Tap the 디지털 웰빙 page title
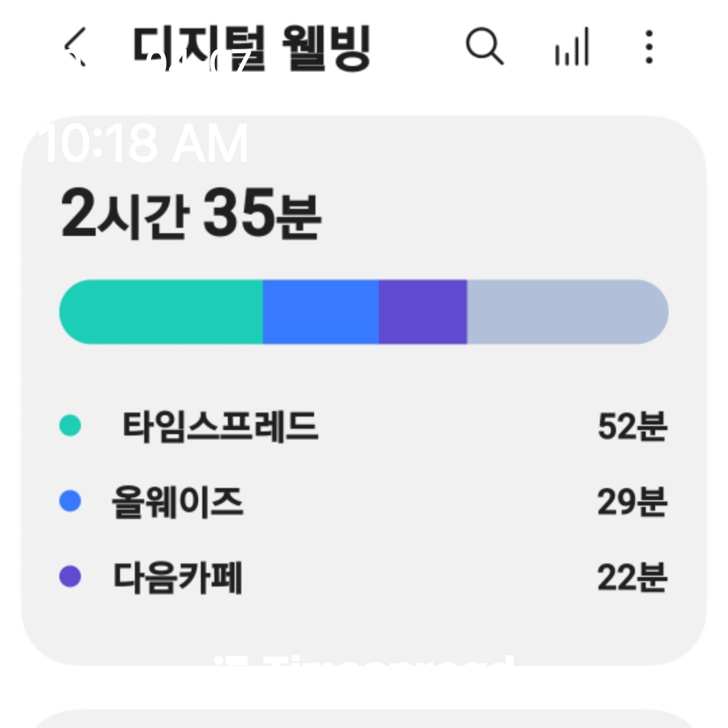Viewport: 728px width, 728px height. click(x=251, y=48)
